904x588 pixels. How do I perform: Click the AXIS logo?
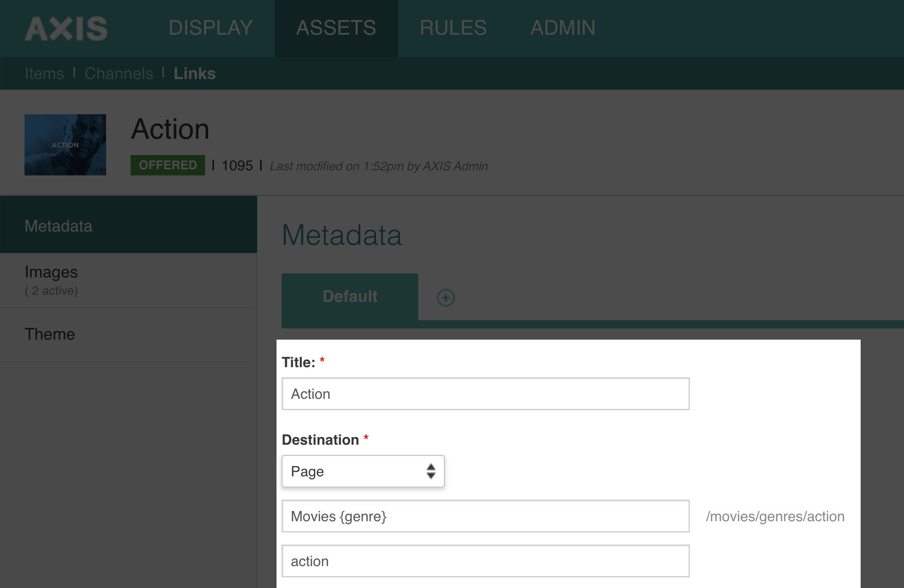66,29
